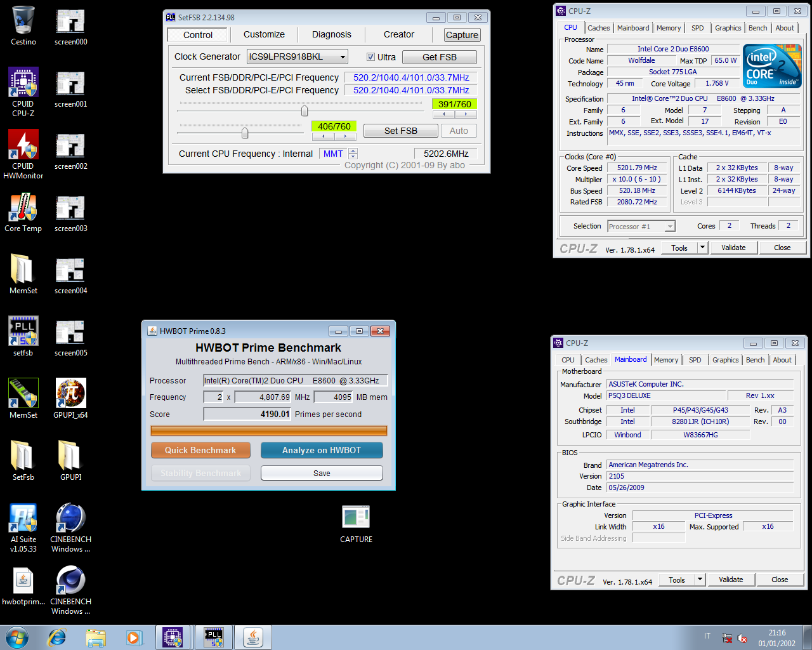Open the Core Temp desktop icon
The height and width of the screenshot is (650, 812).
coord(23,213)
